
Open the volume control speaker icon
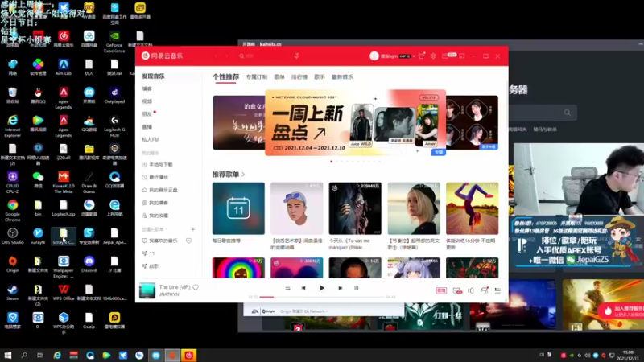coord(471,290)
